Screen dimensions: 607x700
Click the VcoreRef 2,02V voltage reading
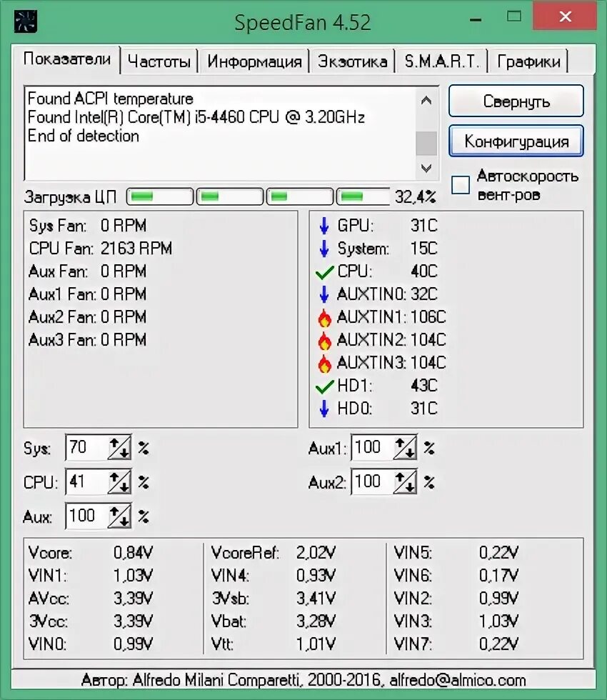tap(273, 553)
